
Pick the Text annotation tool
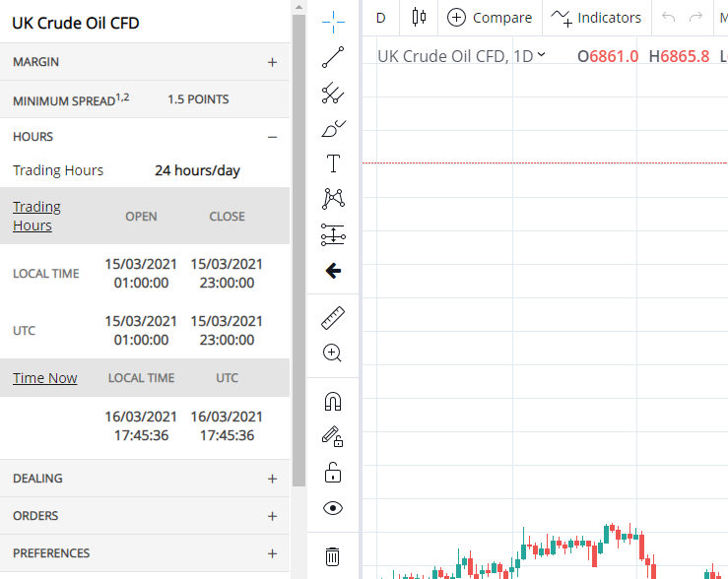click(x=333, y=163)
